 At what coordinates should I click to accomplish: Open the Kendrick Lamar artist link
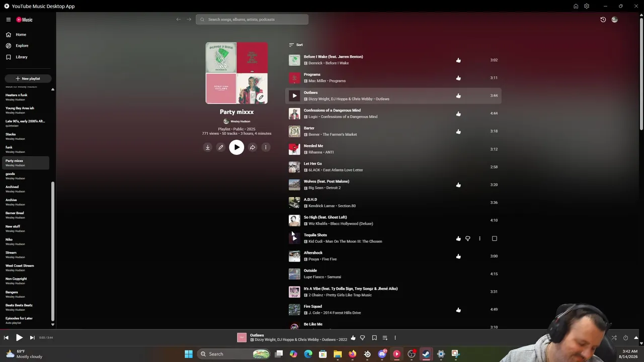tap(321, 206)
